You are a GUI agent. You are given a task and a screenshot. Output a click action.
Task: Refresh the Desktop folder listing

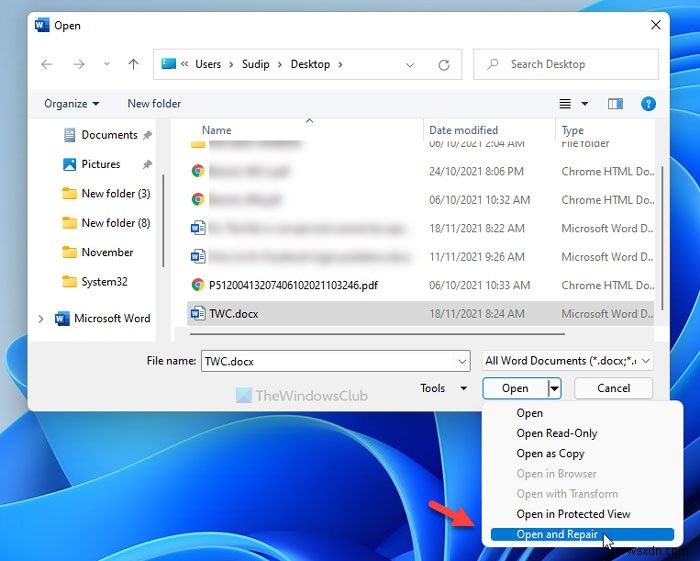click(x=443, y=65)
